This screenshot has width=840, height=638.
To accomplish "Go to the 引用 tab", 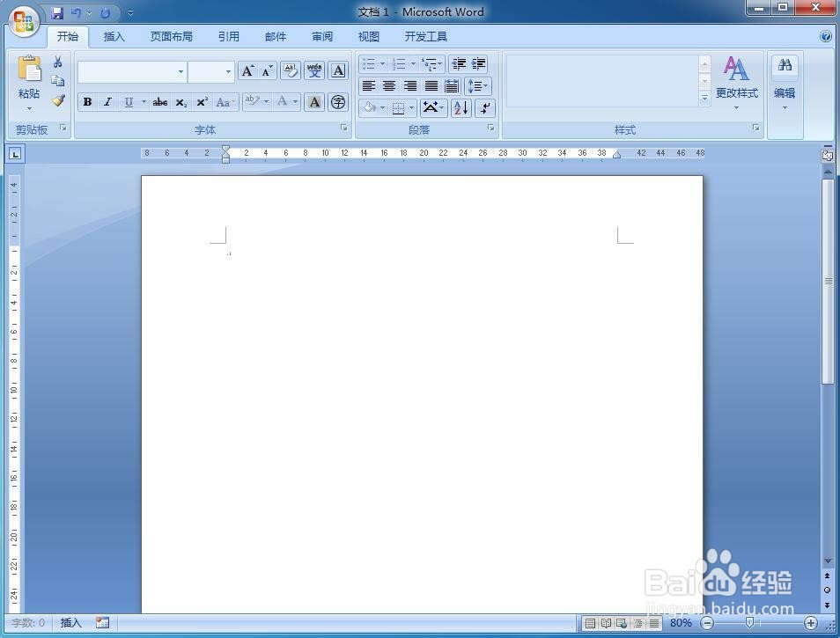I will click(228, 36).
